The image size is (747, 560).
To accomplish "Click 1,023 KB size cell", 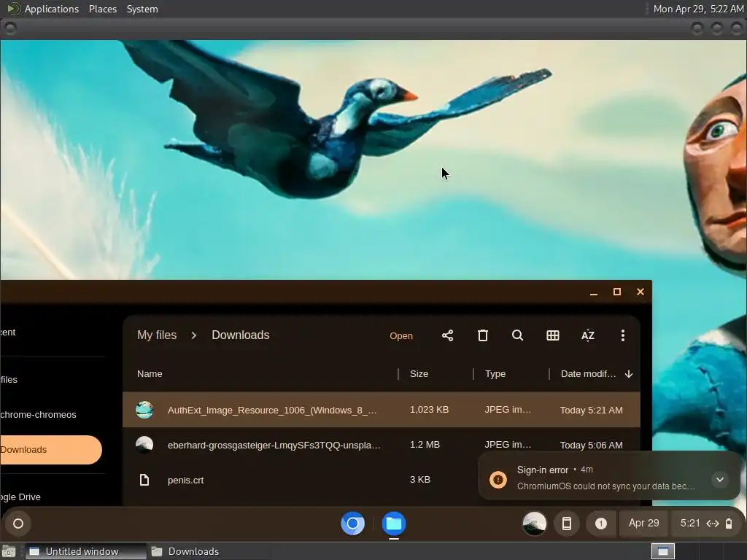I will 429,410.
